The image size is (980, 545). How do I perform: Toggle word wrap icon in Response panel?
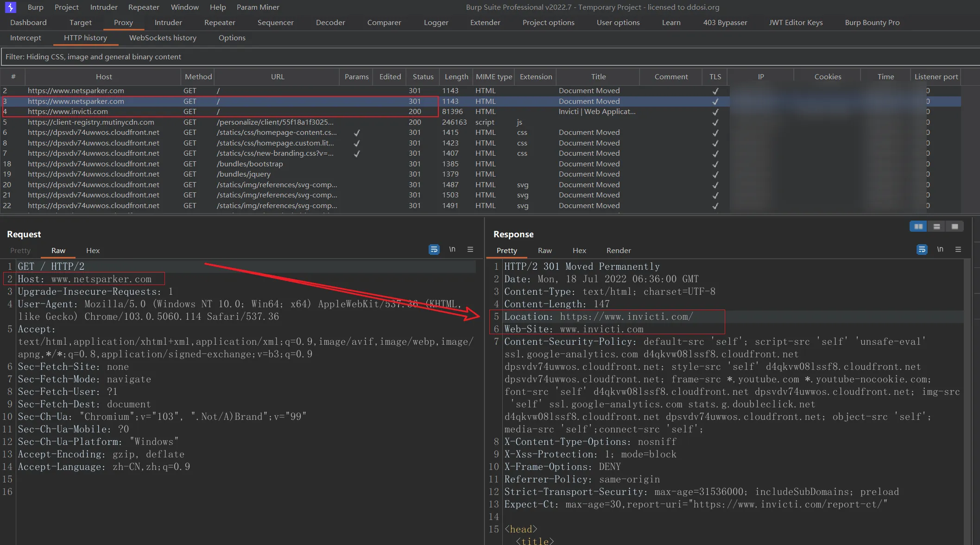coord(922,249)
